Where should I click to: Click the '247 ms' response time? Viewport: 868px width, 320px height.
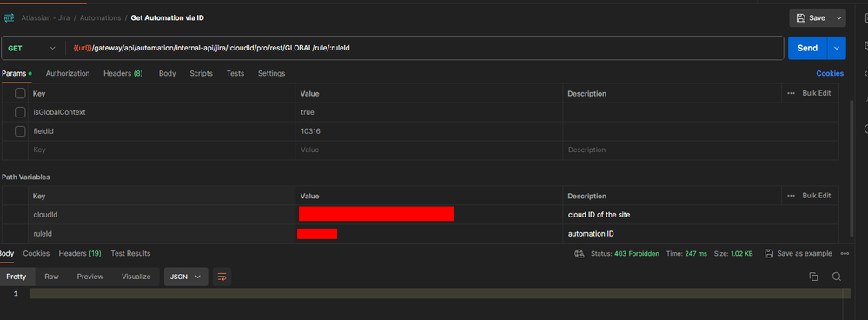[695, 254]
